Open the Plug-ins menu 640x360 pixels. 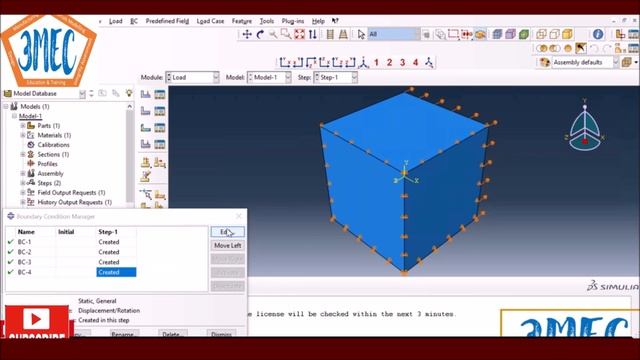(293, 21)
